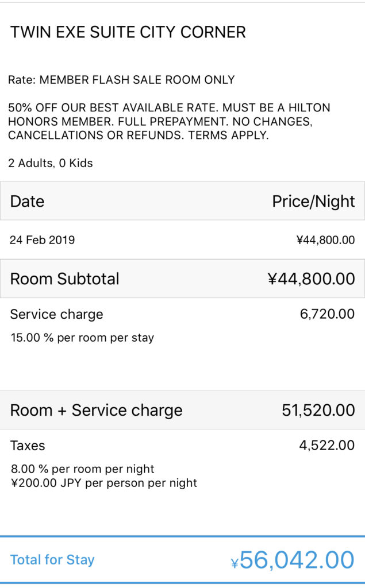Select the 4,522.00 taxes amount
The width and height of the screenshot is (365, 588).
tap(326, 446)
